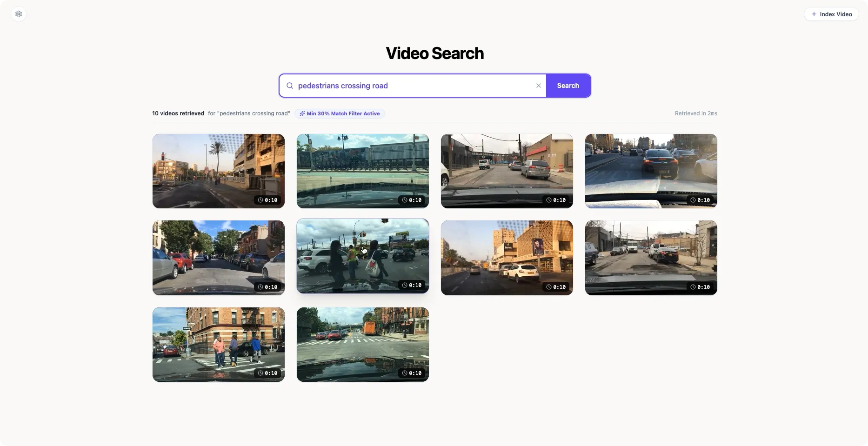
Task: Click the 'Retrieved in 2ms' text
Action: [x=696, y=113]
